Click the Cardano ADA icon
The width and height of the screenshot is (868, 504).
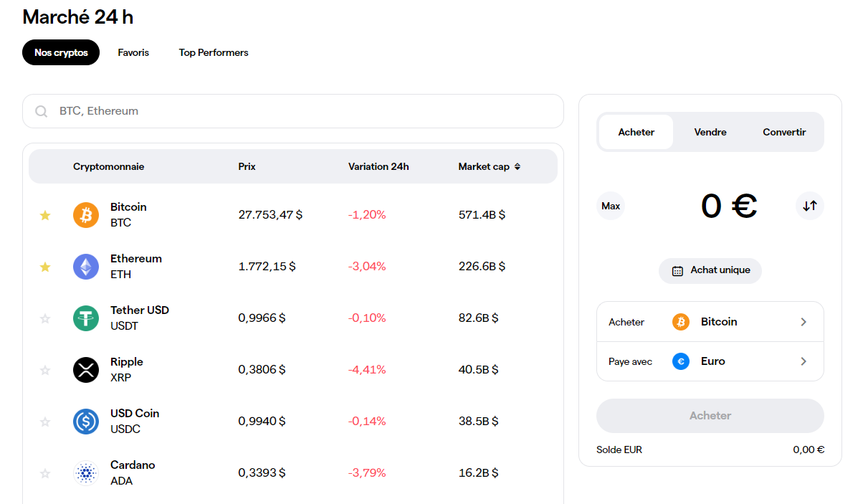[85, 472]
